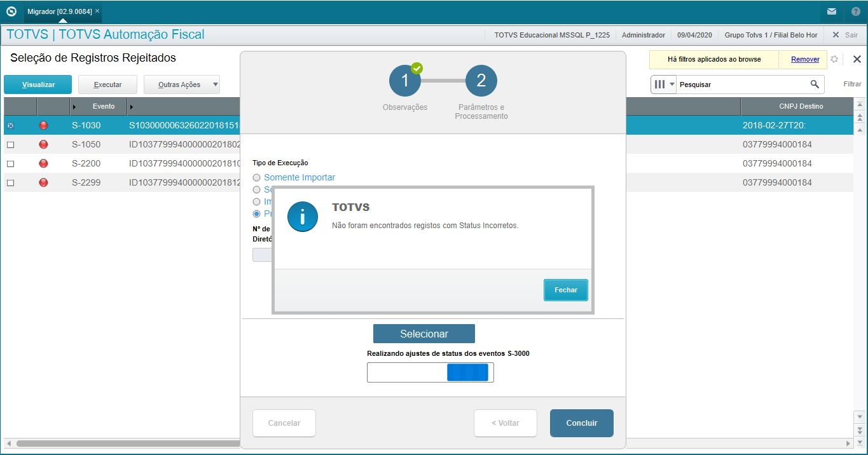Select the radio option starting with 'Pr'
The height and width of the screenshot is (455, 868).
pyautogui.click(x=256, y=214)
